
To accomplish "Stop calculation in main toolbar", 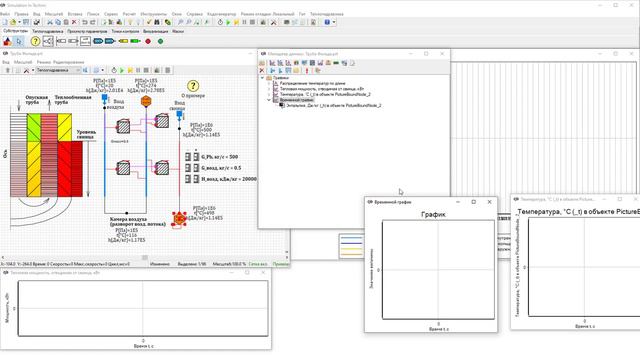I will (252, 22).
